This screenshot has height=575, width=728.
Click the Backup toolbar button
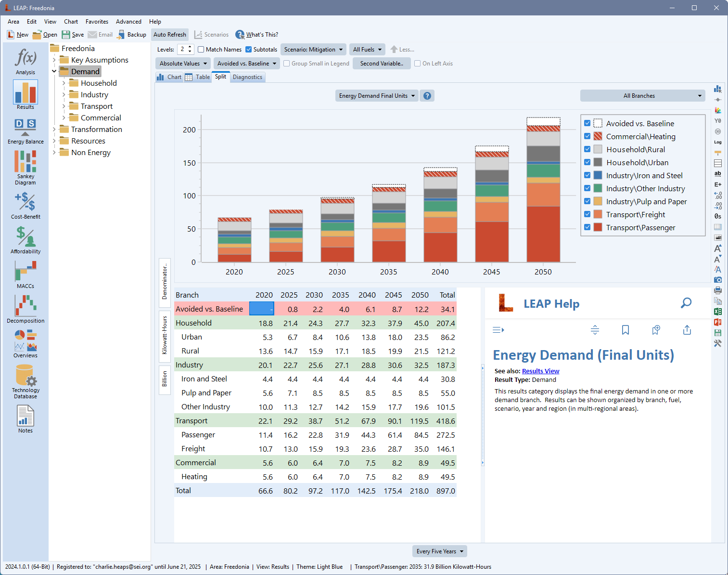(132, 35)
